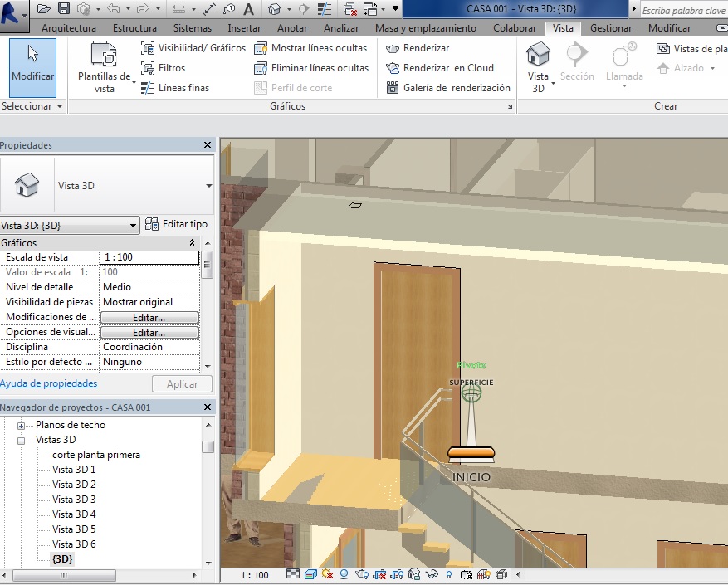Toggle Líneas finas in the ribbon
The height and width of the screenshot is (585, 728).
pyautogui.click(x=148, y=88)
